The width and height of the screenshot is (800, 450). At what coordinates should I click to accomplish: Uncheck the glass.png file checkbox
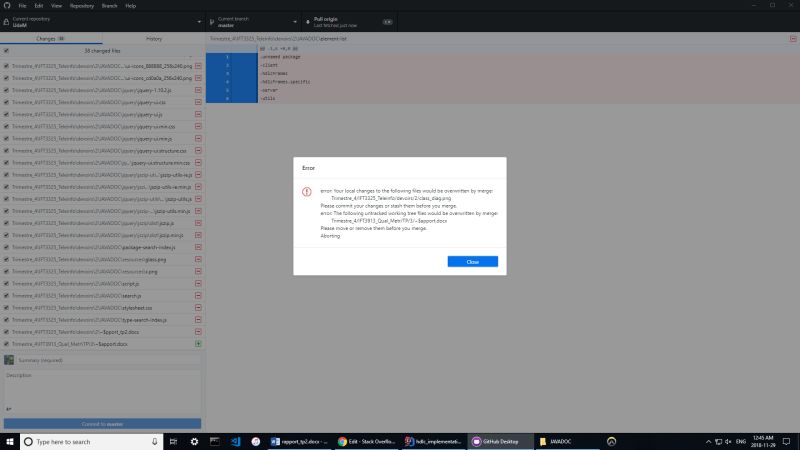point(6,259)
